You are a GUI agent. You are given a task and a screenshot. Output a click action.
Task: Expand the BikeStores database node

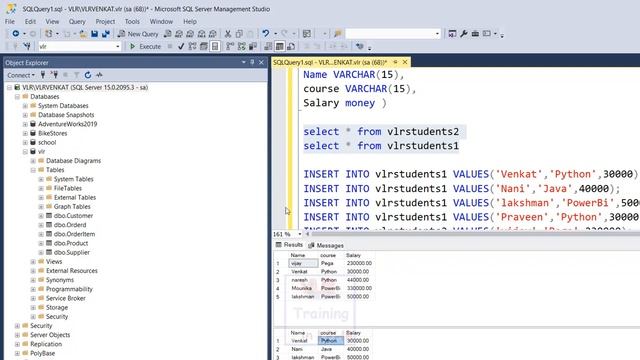tap(25, 133)
